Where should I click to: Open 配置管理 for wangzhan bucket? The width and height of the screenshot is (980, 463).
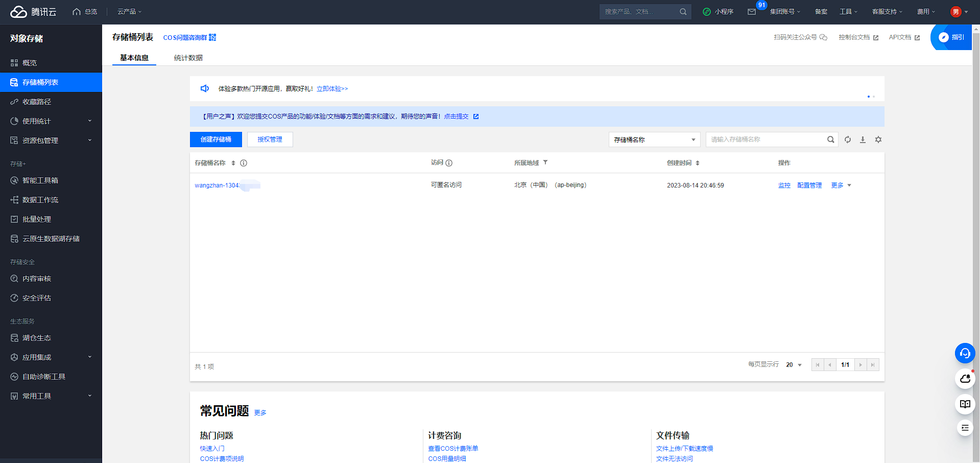coord(809,186)
